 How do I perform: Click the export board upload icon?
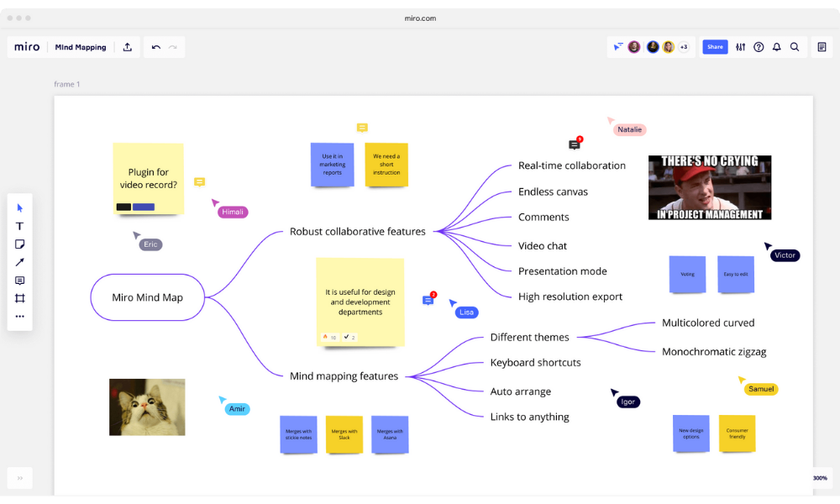[128, 47]
